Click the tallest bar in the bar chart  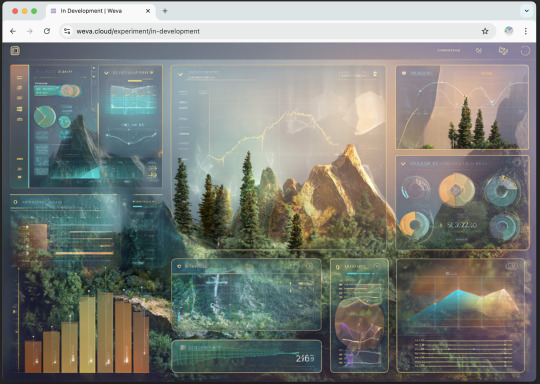105,332
